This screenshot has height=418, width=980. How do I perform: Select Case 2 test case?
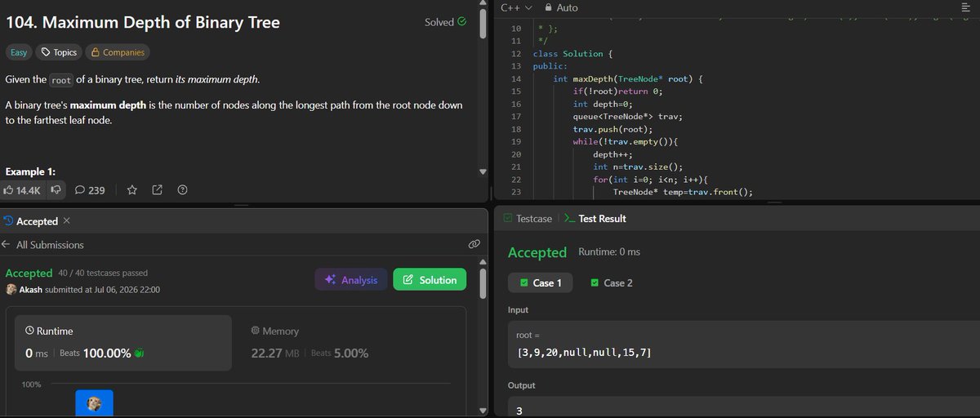[612, 282]
